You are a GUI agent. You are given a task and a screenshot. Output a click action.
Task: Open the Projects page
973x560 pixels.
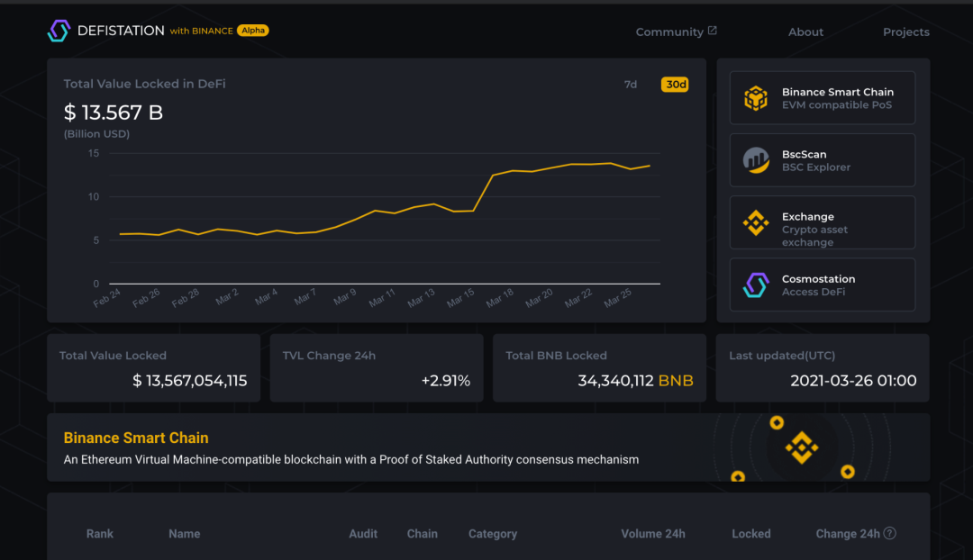pyautogui.click(x=905, y=32)
